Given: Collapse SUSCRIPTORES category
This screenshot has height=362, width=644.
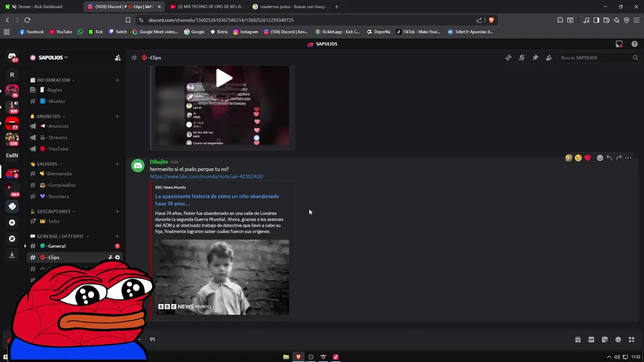Looking at the screenshot, I should pyautogui.click(x=53, y=212).
